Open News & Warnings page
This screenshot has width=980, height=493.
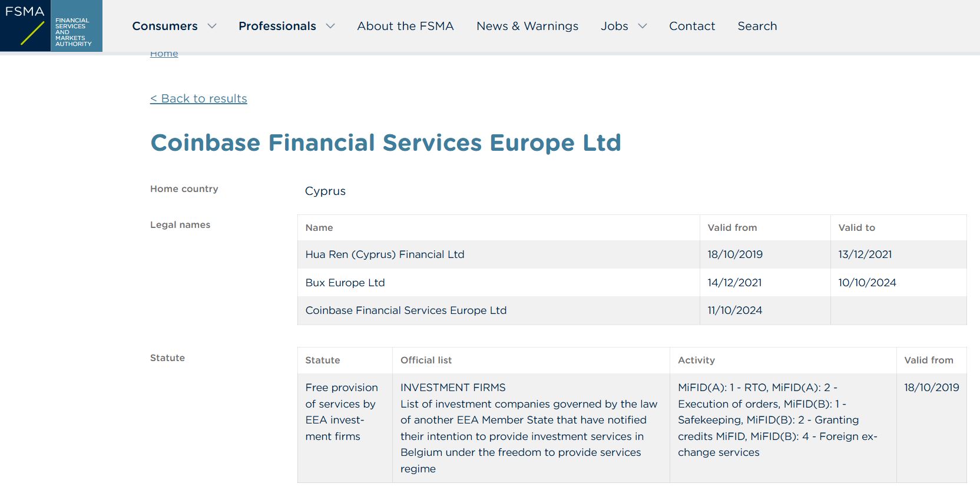pyautogui.click(x=527, y=26)
